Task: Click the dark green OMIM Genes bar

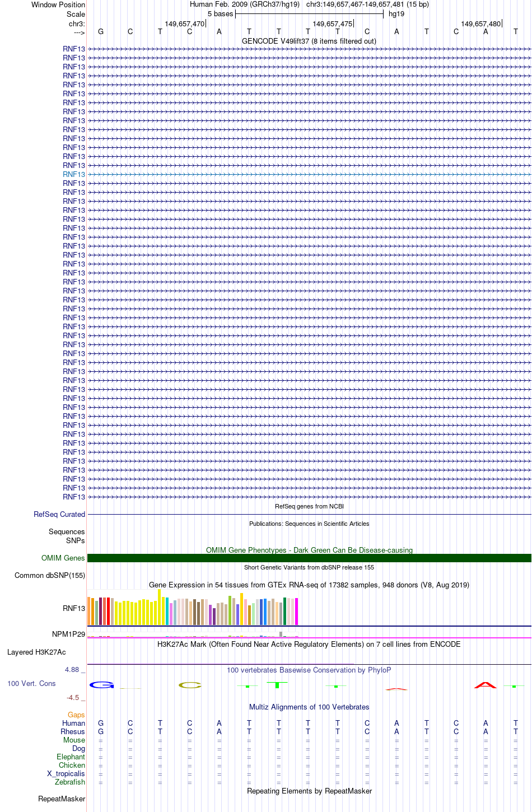Action: click(309, 558)
